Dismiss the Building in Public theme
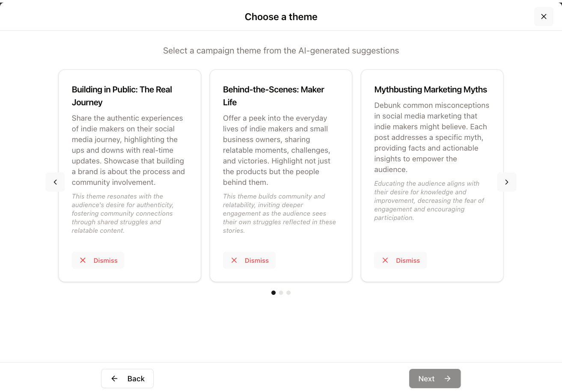This screenshot has height=392, width=562. tap(98, 260)
